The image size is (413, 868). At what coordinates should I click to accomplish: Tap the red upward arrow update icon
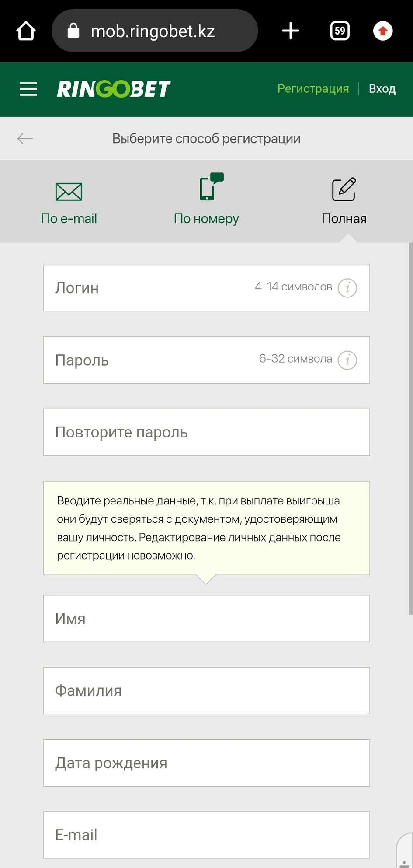click(x=383, y=31)
